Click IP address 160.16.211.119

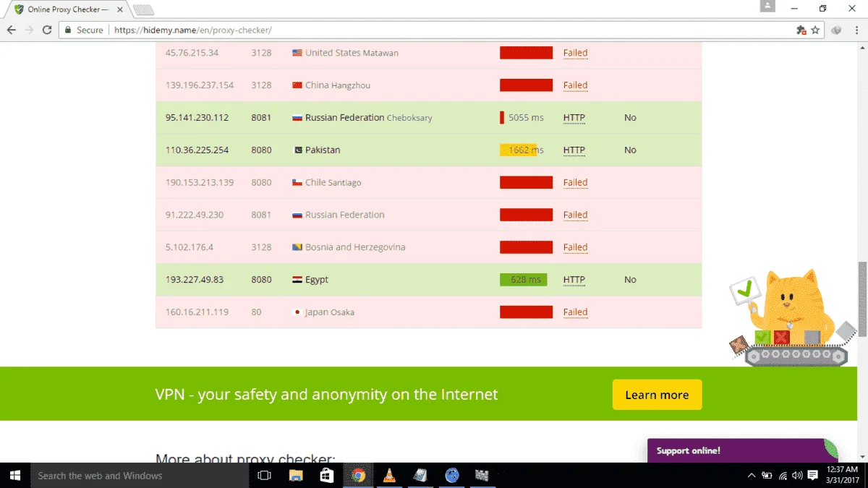pos(197,312)
